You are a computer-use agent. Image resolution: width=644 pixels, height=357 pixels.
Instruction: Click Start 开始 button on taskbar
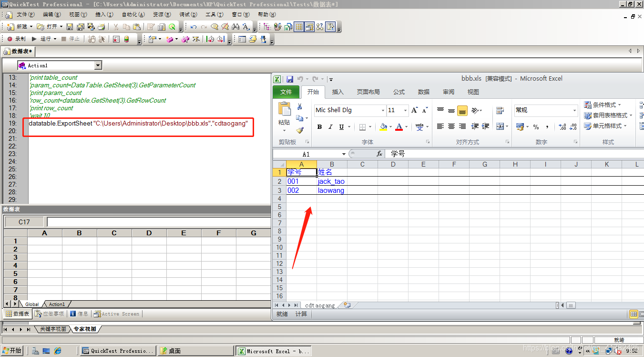(x=12, y=351)
